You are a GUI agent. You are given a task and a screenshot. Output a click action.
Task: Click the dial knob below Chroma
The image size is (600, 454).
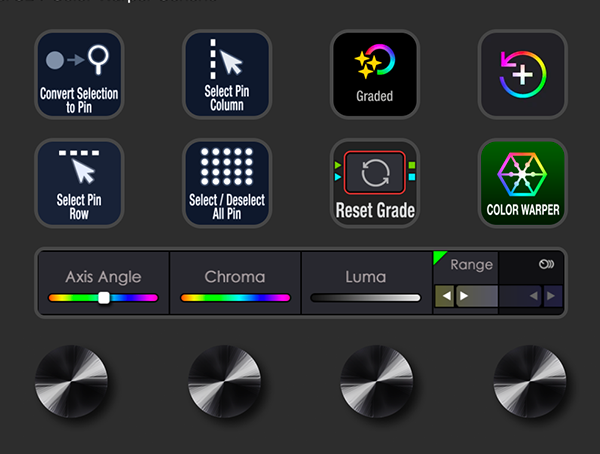click(x=225, y=381)
